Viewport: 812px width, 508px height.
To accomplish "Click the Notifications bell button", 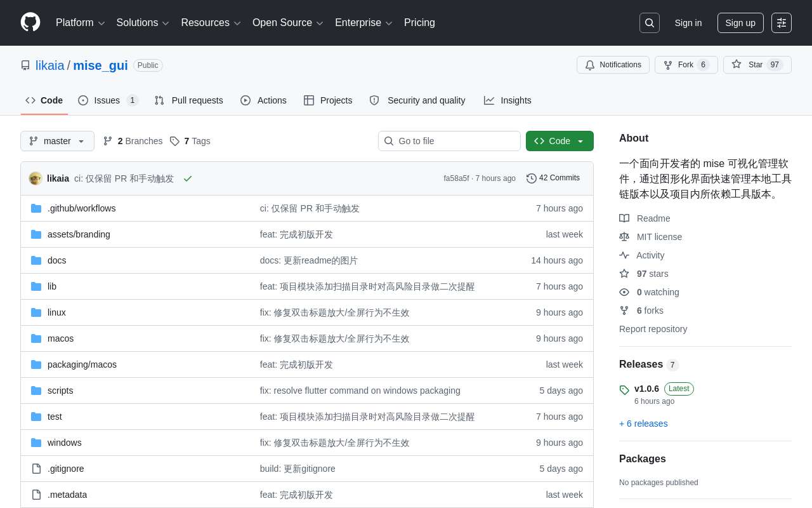I will pyautogui.click(x=613, y=65).
